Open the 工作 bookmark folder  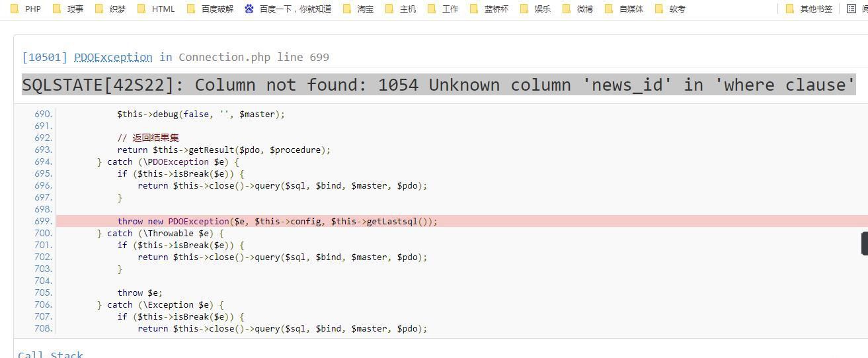click(443, 9)
